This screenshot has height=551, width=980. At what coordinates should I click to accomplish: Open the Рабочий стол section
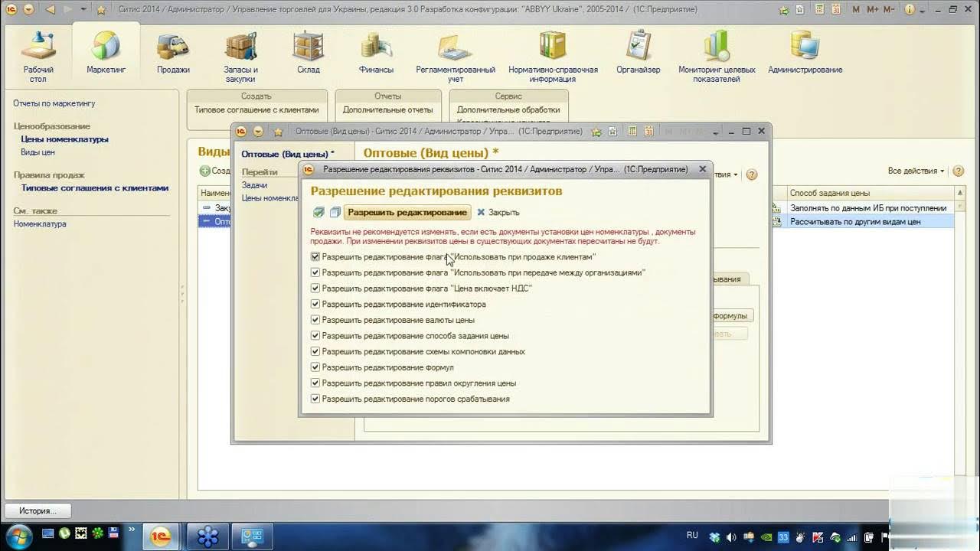(38, 56)
